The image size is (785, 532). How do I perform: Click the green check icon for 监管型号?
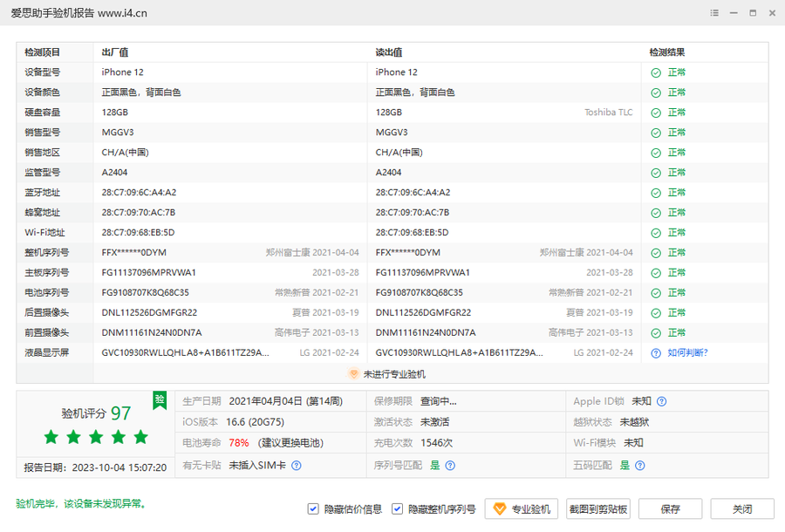pyautogui.click(x=656, y=174)
